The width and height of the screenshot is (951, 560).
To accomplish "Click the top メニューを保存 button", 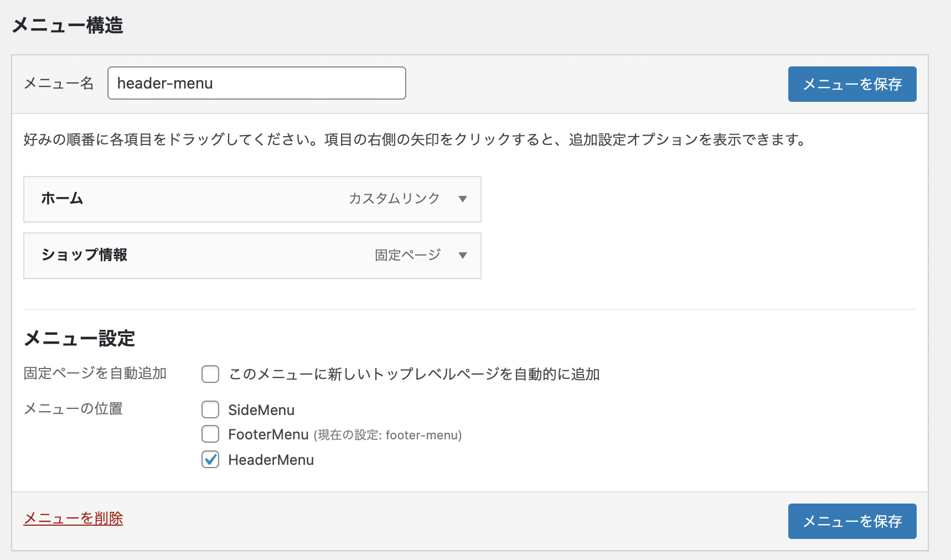I will pyautogui.click(x=852, y=84).
